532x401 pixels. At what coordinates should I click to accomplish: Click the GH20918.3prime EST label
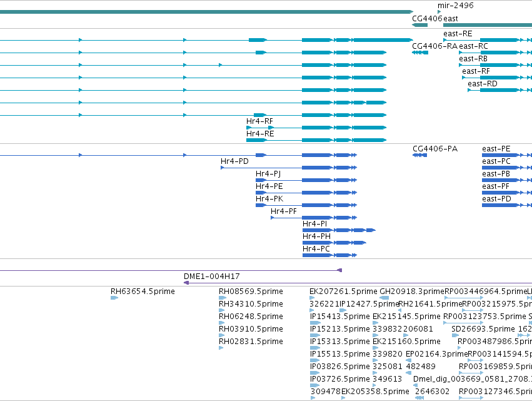(x=412, y=292)
